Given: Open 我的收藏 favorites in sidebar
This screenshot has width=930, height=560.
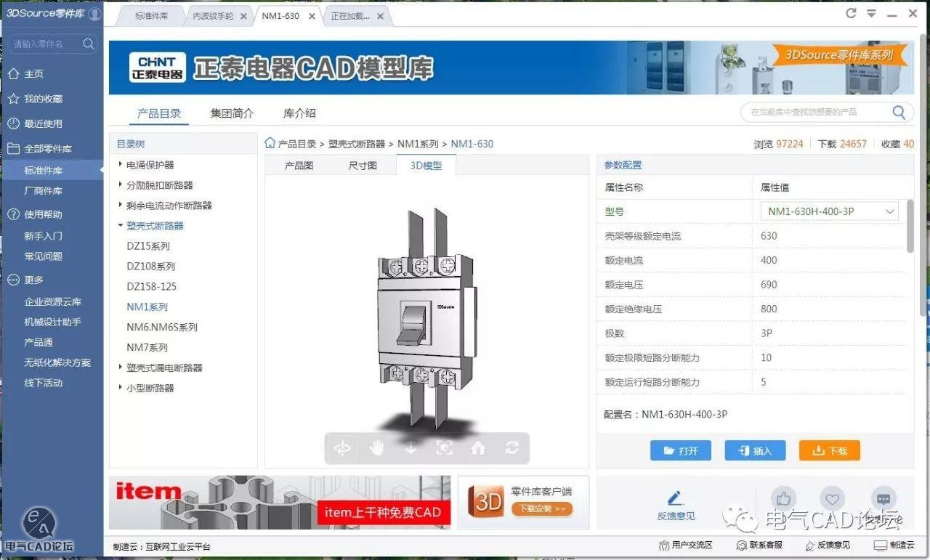Looking at the screenshot, I should 35,99.
